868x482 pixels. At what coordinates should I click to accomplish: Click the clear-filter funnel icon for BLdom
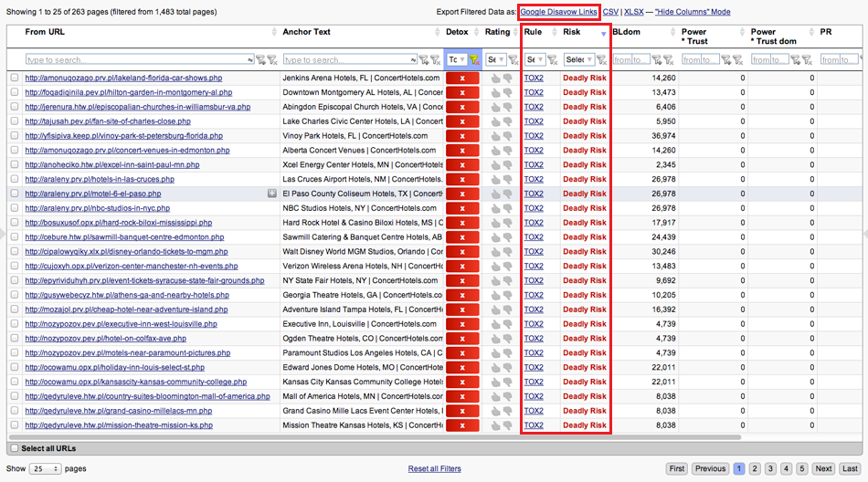coord(668,59)
